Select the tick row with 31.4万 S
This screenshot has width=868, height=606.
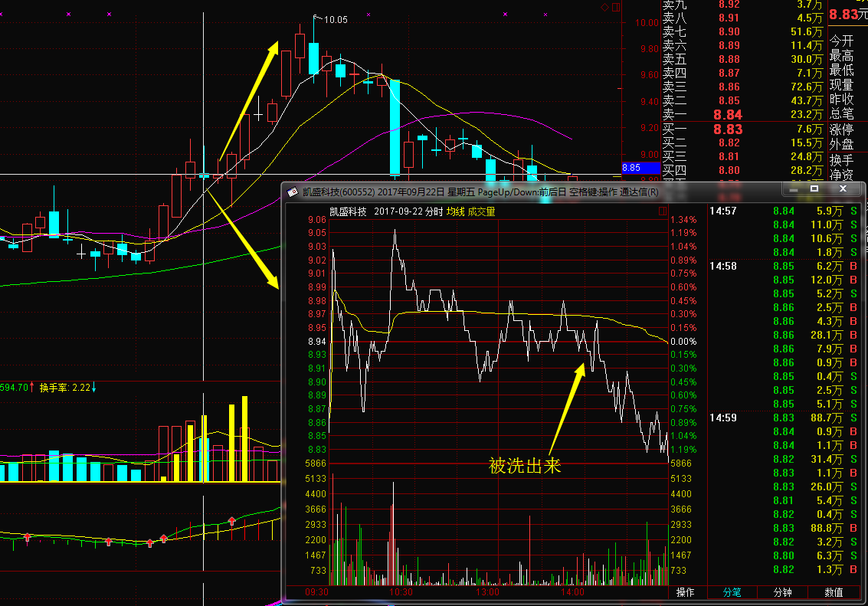click(x=785, y=460)
